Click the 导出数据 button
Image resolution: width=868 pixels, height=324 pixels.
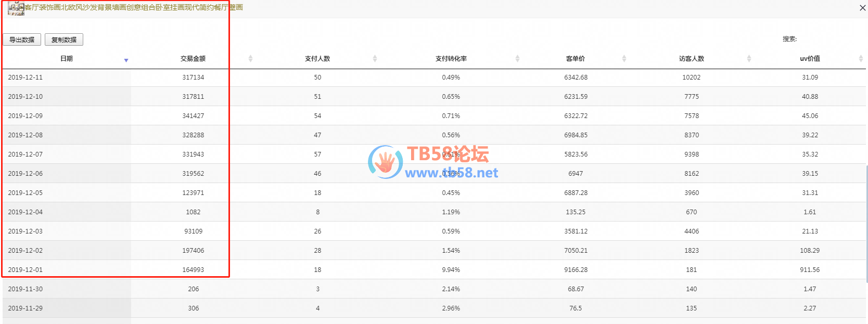[x=22, y=40]
